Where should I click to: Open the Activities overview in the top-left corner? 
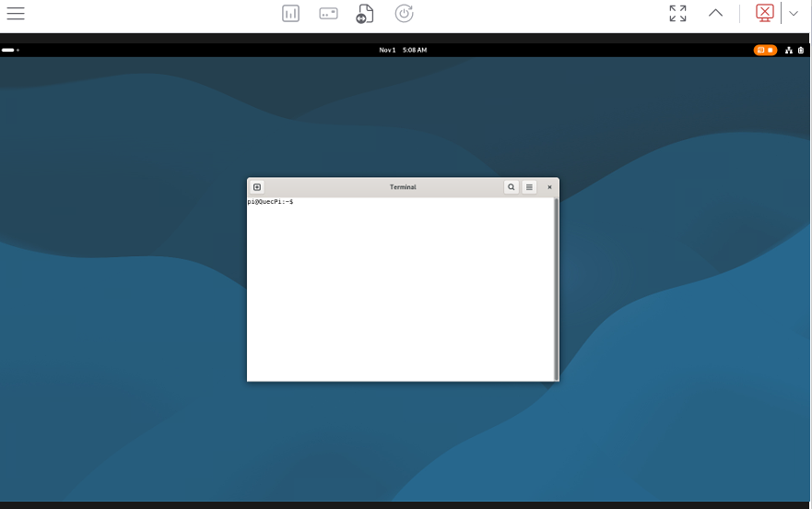tap(10, 50)
